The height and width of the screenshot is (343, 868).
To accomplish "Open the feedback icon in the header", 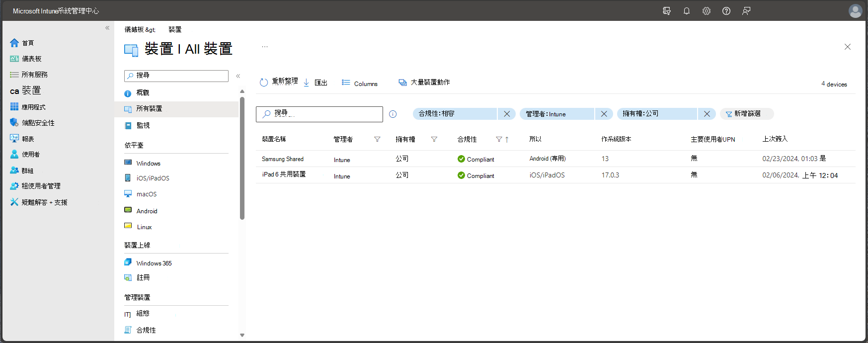I will (x=746, y=11).
